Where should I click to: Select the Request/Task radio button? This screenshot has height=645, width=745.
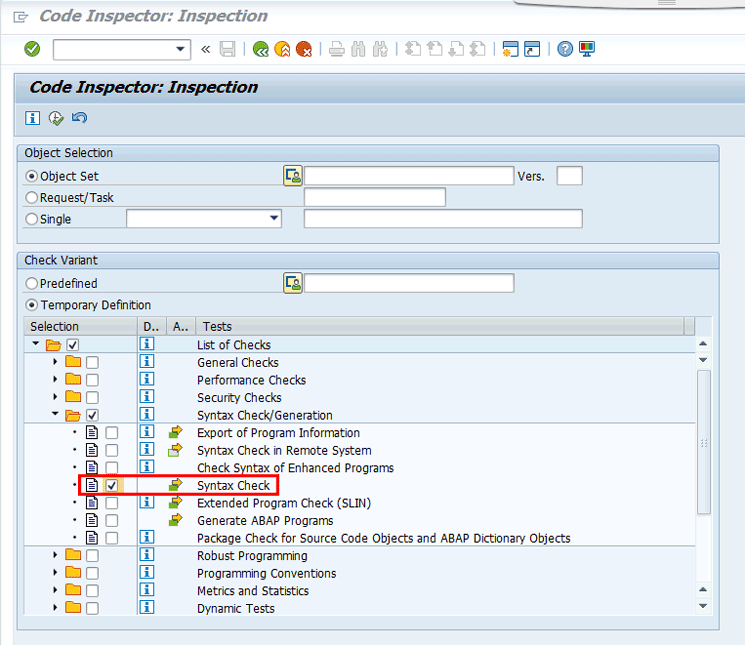tap(32, 198)
